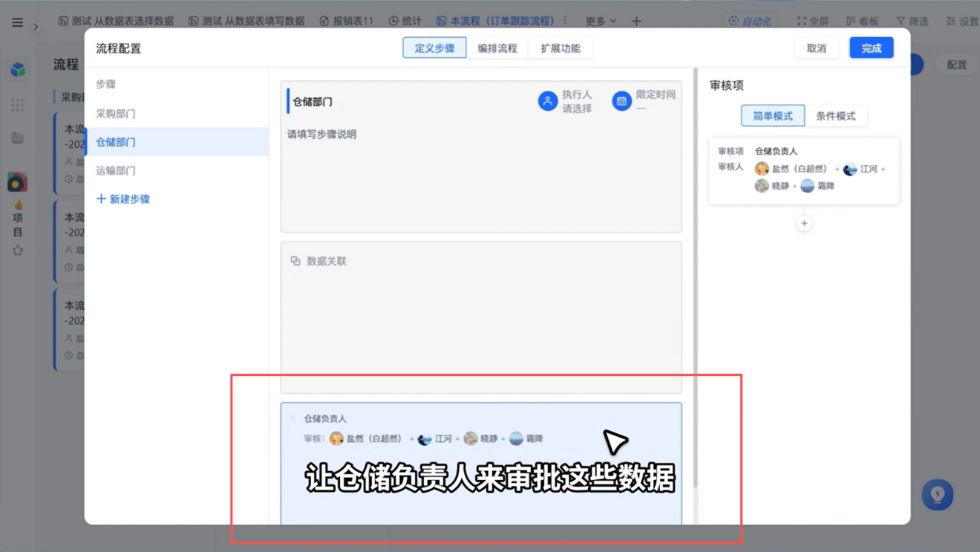
Task: Click the dark app icon in sidebar
Action: [17, 182]
